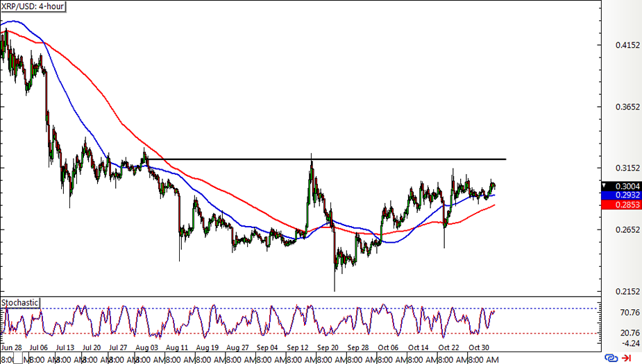Click the Sep 20 date label
This screenshot has width=642, height=364.
[x=328, y=347]
